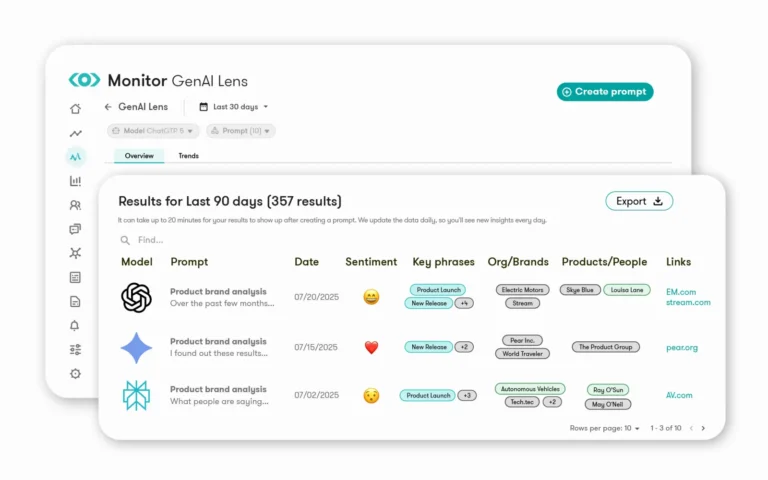This screenshot has width=768, height=480.
Task: Click the surprised face sentiment emoji
Action: click(371, 395)
